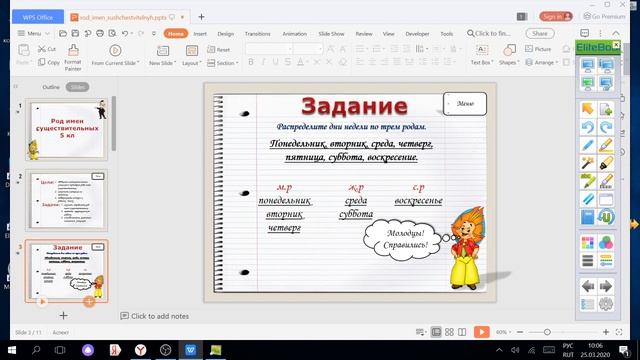Insert a Picture from the ribbon
640x360 pixels.
tap(538, 49)
